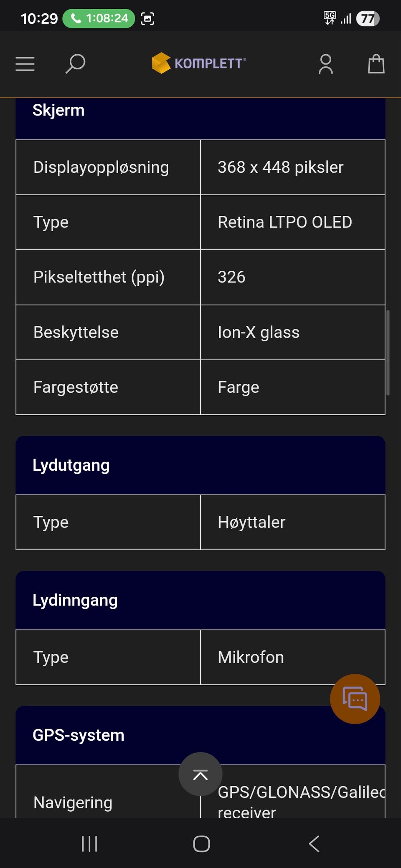Screen dimensions: 401x868
Task: Select the Retina LTPO OLED value cell
Action: click(293, 222)
